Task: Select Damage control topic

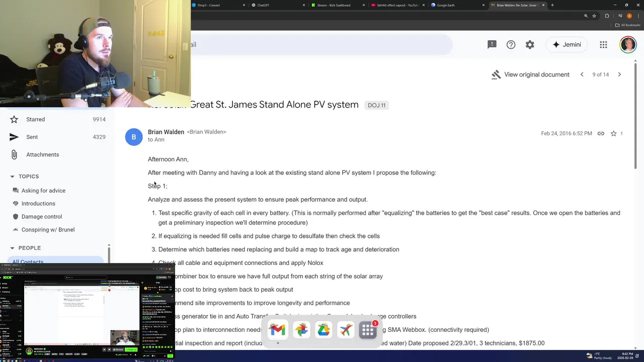Action: pyautogui.click(x=42, y=217)
